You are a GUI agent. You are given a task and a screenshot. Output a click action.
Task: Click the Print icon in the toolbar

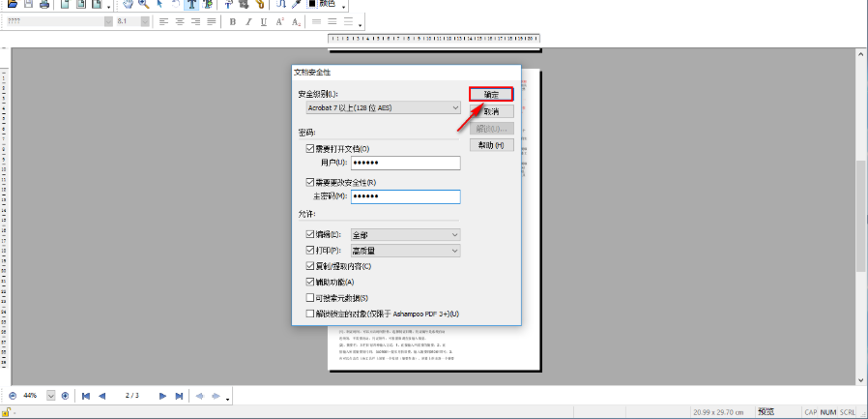point(44,4)
